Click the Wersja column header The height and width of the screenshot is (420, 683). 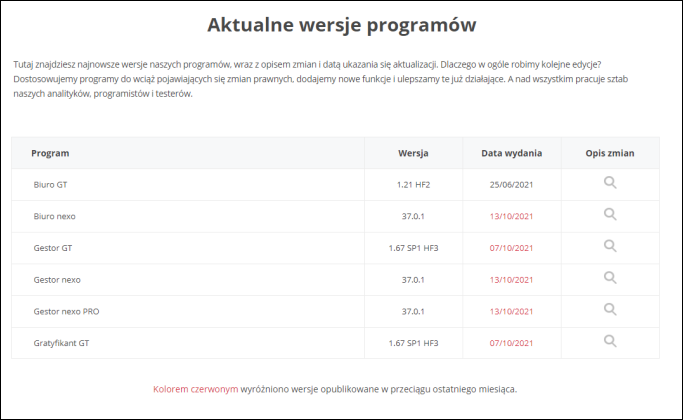(x=413, y=153)
